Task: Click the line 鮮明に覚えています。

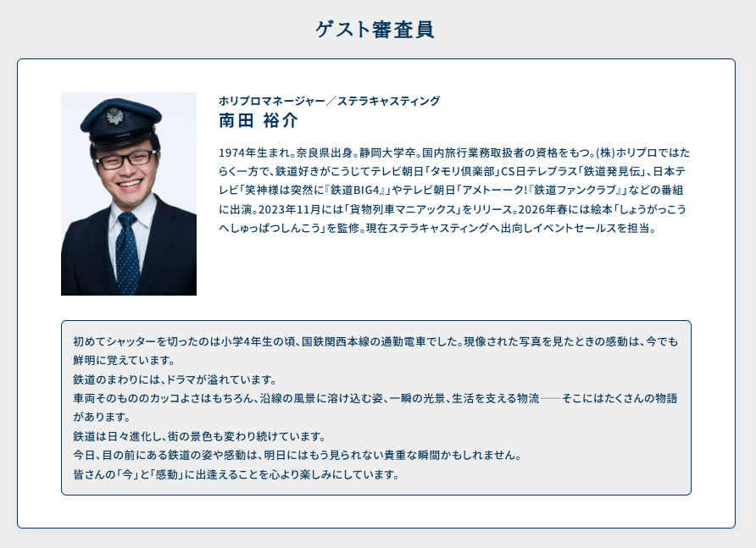Action: tap(125, 361)
